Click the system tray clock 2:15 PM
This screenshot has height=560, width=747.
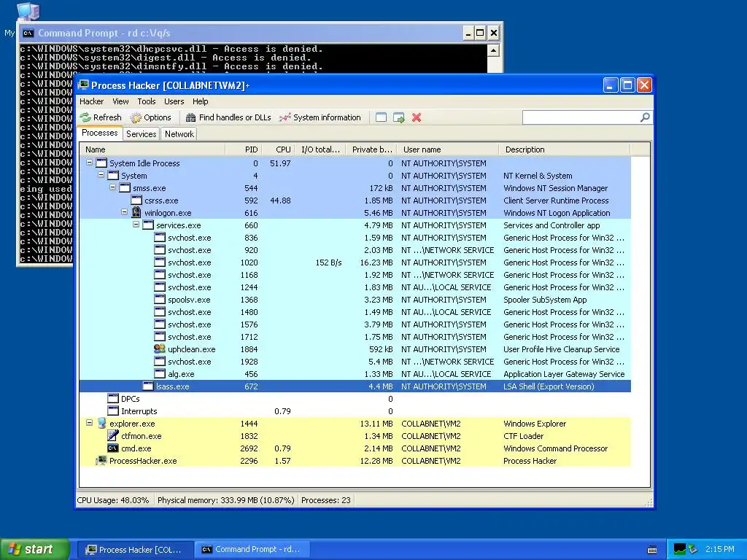pyautogui.click(x=720, y=550)
